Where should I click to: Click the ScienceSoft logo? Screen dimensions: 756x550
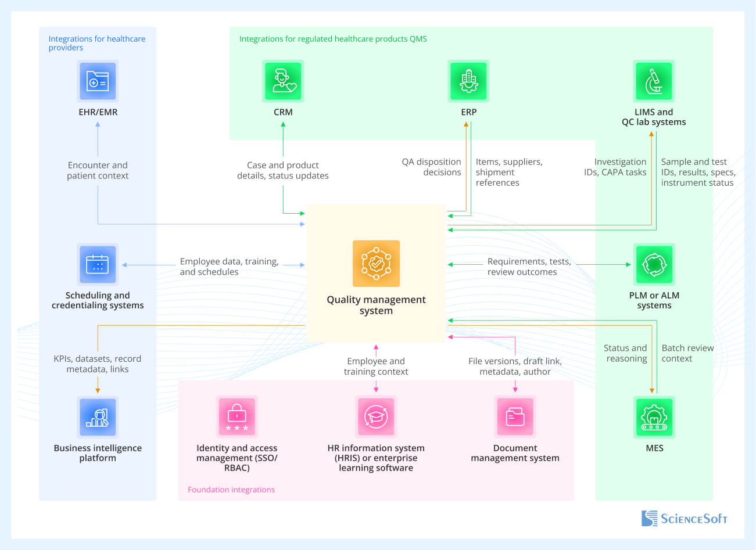[x=684, y=518]
